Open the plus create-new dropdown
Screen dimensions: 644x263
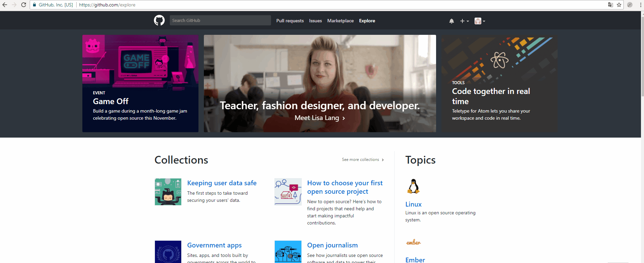click(x=464, y=21)
